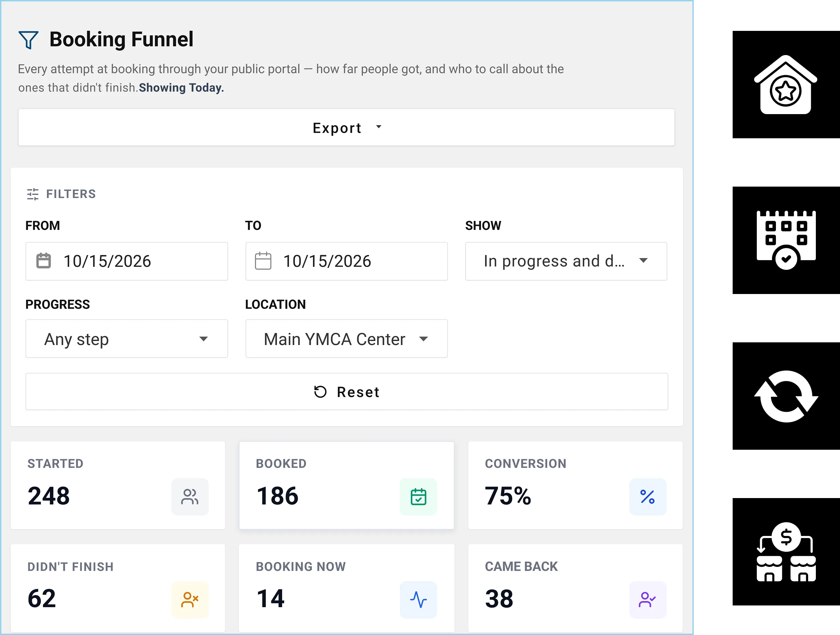840x635 pixels.
Task: Click the calendar with checkmark icon tile
Action: pyautogui.click(x=786, y=240)
